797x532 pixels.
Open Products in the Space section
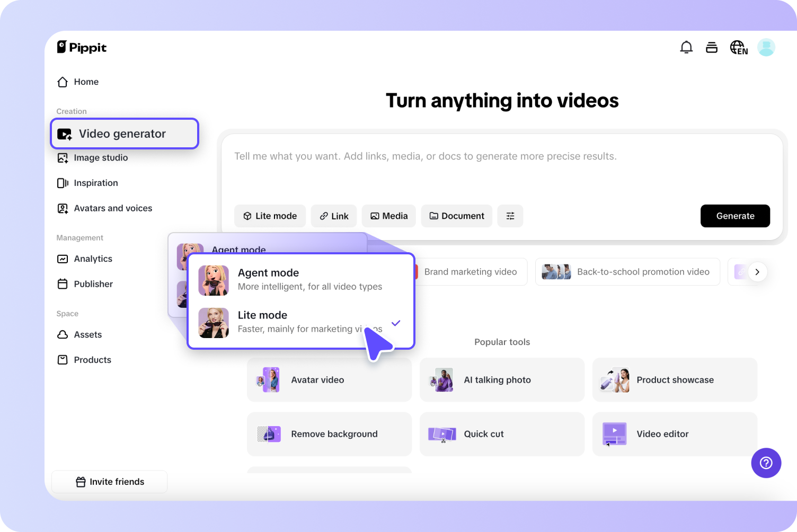(x=84, y=360)
